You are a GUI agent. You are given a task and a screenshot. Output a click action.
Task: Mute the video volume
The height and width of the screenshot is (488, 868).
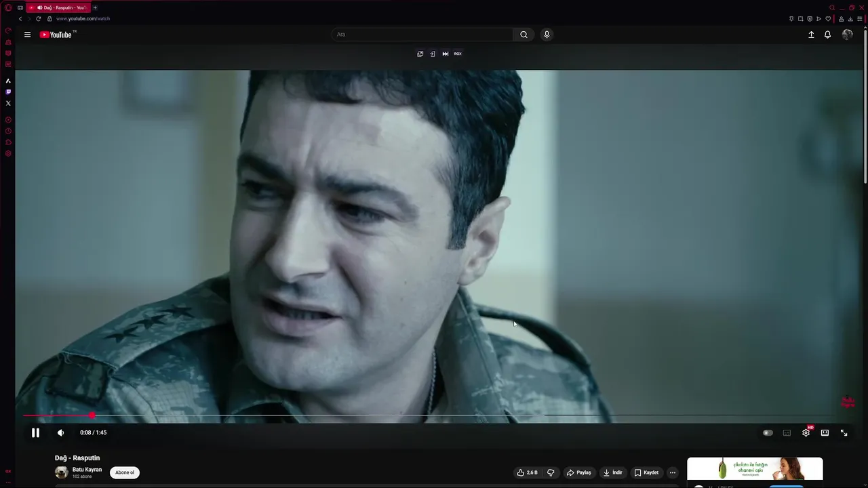(x=60, y=432)
